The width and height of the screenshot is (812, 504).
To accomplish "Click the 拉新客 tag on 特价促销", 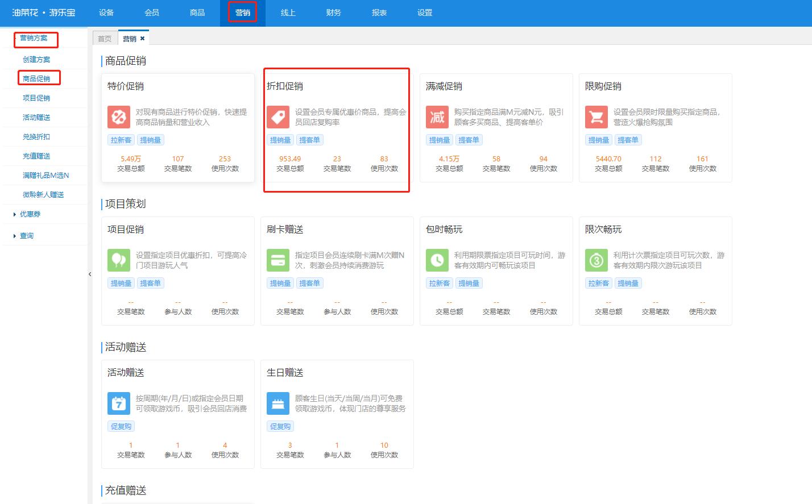I will point(121,140).
